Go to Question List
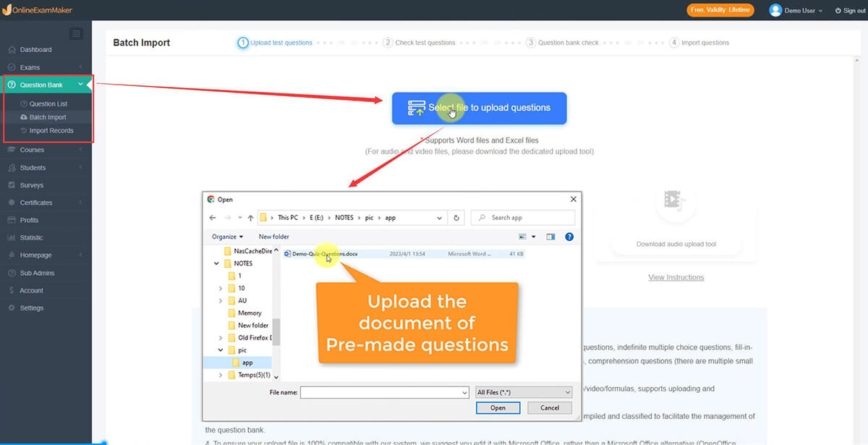The width and height of the screenshot is (868, 445). click(48, 104)
